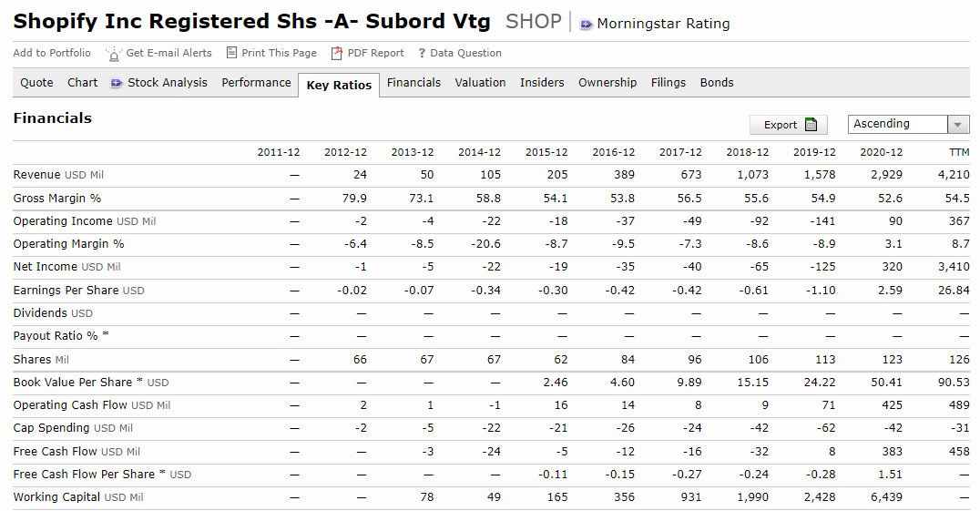Click the Get E-mail Alerts bell icon

coord(114,54)
